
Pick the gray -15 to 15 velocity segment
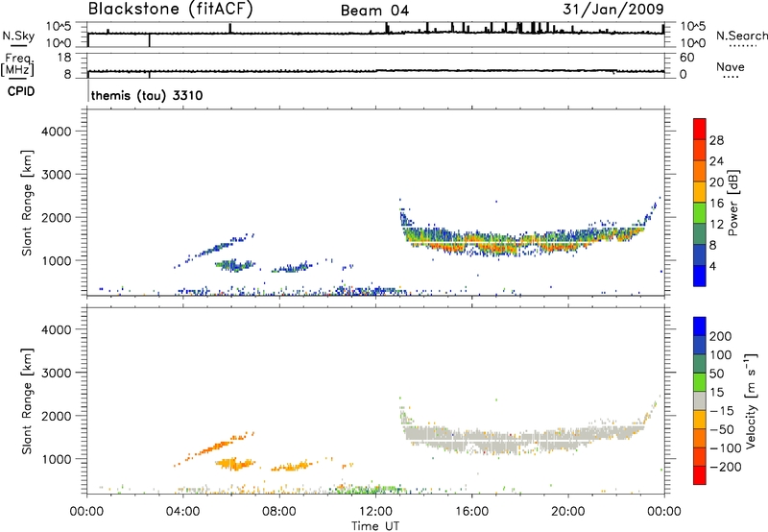pyautogui.click(x=700, y=400)
